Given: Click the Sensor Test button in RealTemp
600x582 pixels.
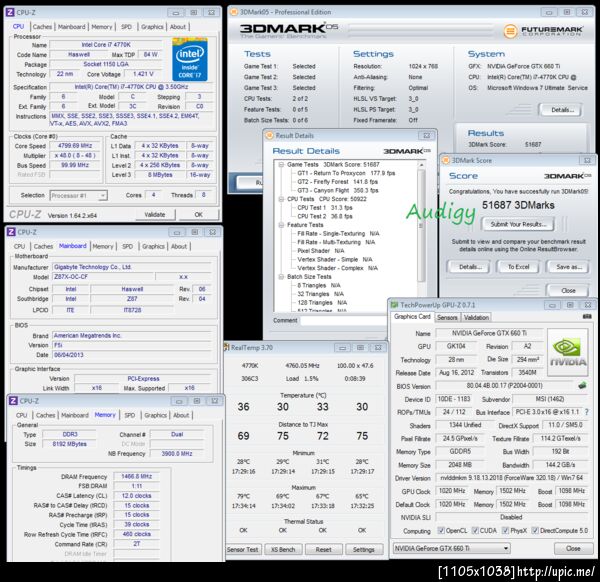Looking at the screenshot, I should tap(243, 549).
